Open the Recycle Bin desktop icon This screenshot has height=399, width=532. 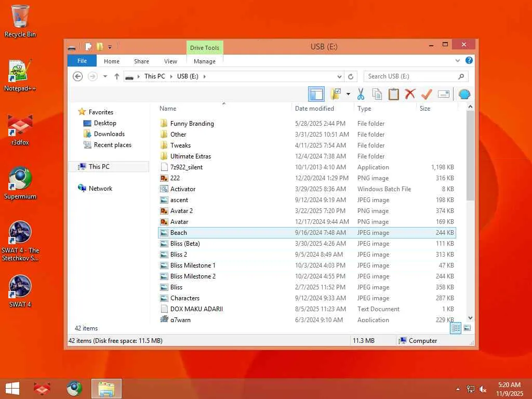(20, 21)
